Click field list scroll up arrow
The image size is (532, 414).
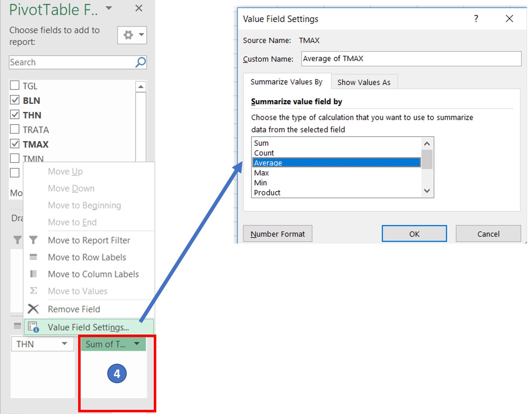coord(141,86)
